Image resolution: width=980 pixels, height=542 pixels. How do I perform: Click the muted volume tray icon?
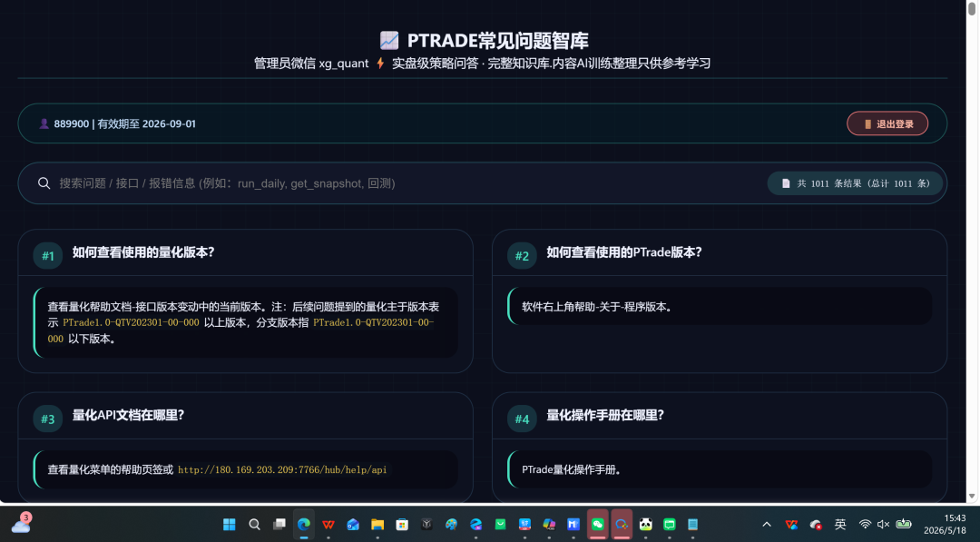pyautogui.click(x=884, y=525)
